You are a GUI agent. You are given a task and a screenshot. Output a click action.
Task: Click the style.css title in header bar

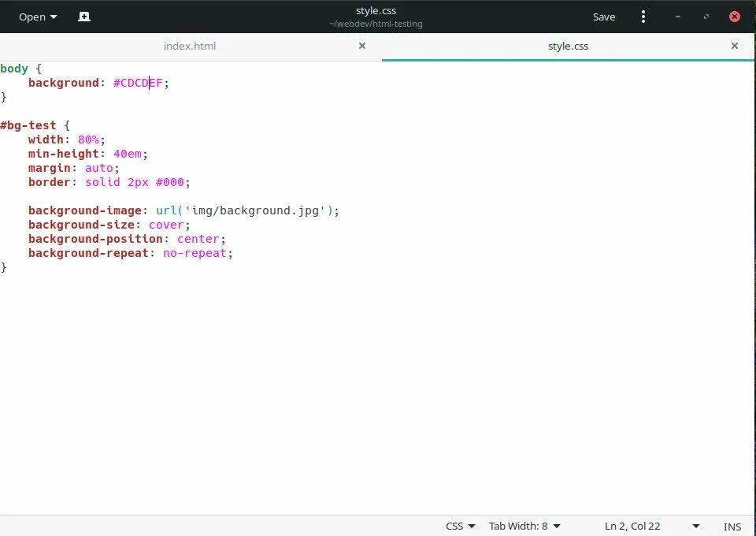(376, 10)
